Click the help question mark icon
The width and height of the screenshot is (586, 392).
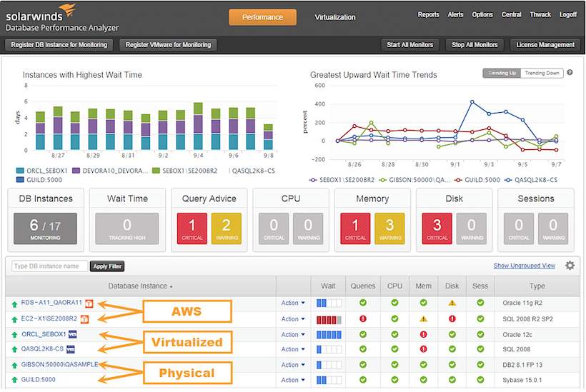(x=570, y=73)
